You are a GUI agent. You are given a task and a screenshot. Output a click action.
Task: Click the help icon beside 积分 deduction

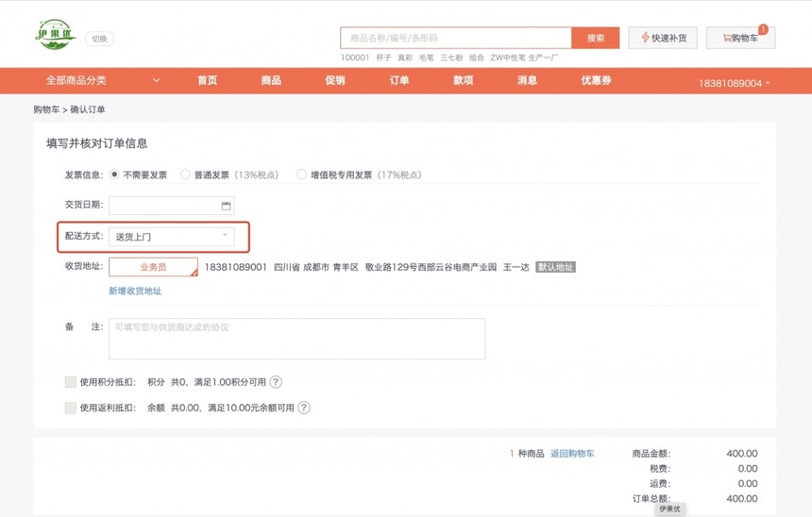coord(276,382)
